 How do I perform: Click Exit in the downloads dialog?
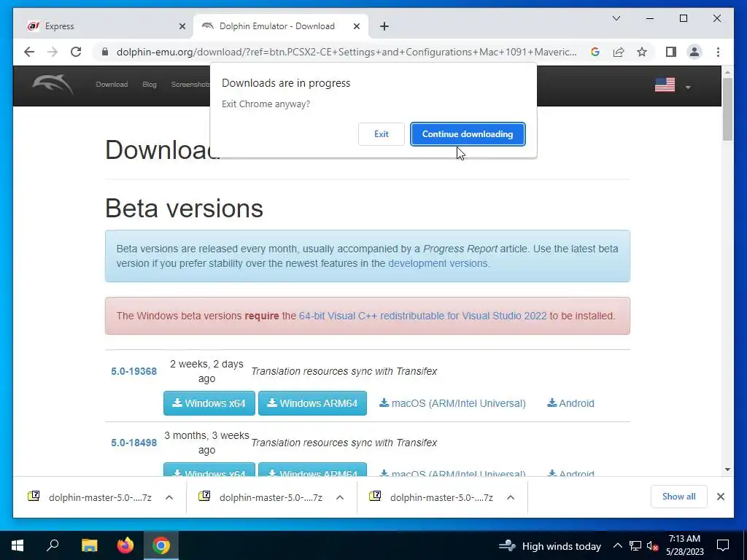pyautogui.click(x=381, y=134)
